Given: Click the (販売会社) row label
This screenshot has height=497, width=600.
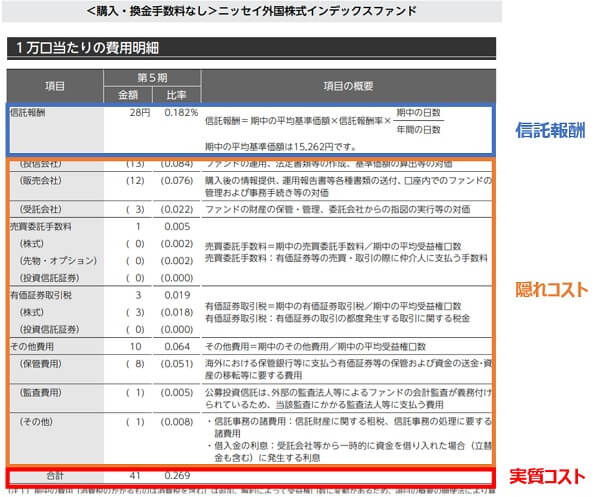Looking at the screenshot, I should point(41,181).
